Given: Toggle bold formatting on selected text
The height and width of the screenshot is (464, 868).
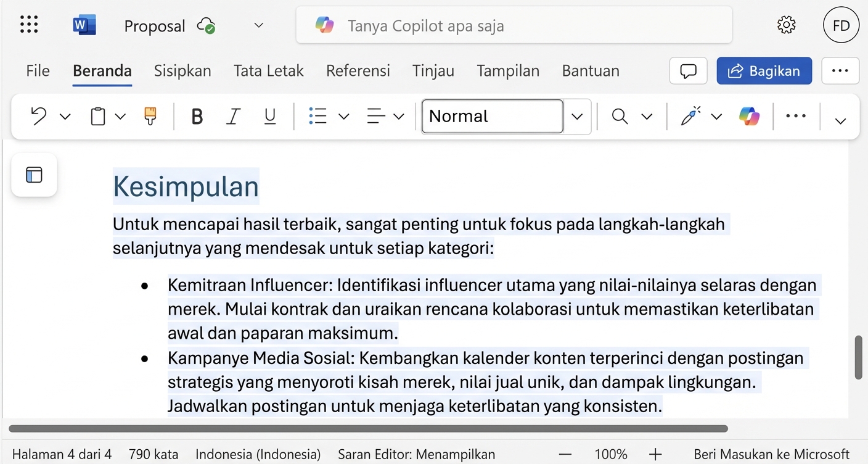Looking at the screenshot, I should (197, 116).
